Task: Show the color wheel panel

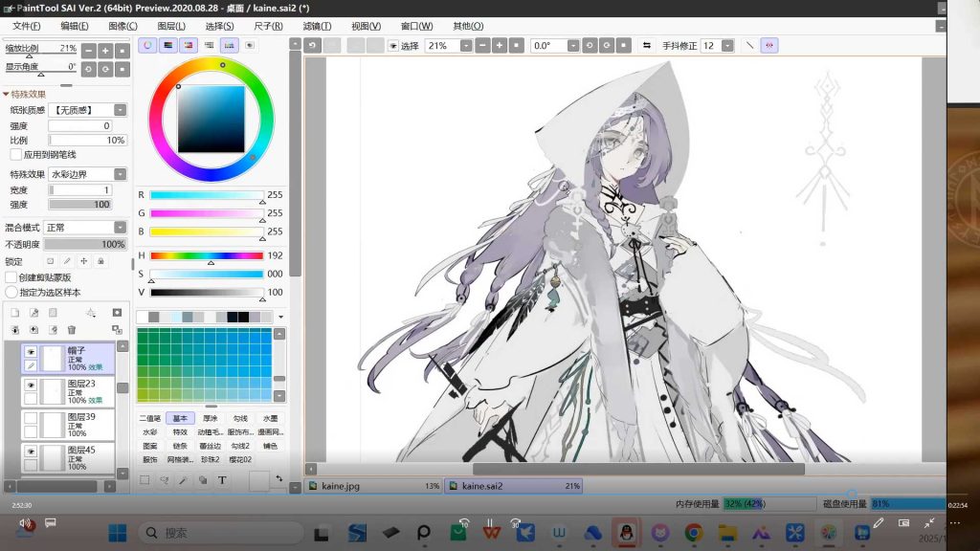Action: [x=148, y=45]
